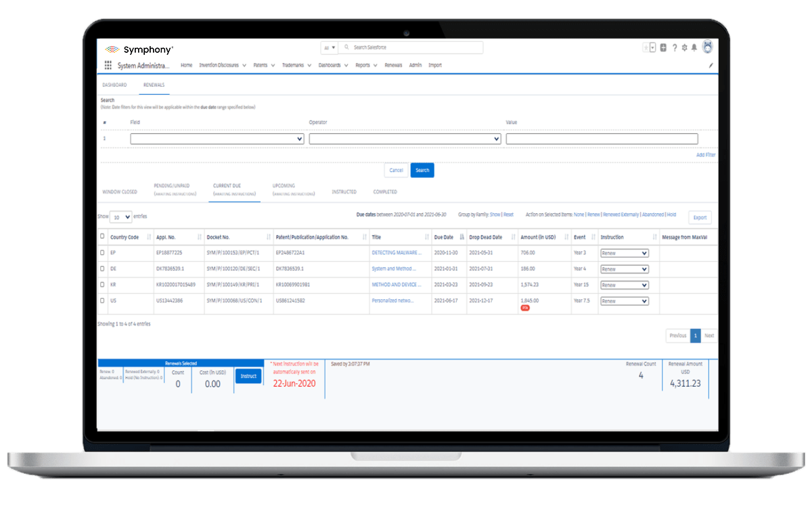Click the blue Search button
812x505 pixels.
(x=422, y=170)
